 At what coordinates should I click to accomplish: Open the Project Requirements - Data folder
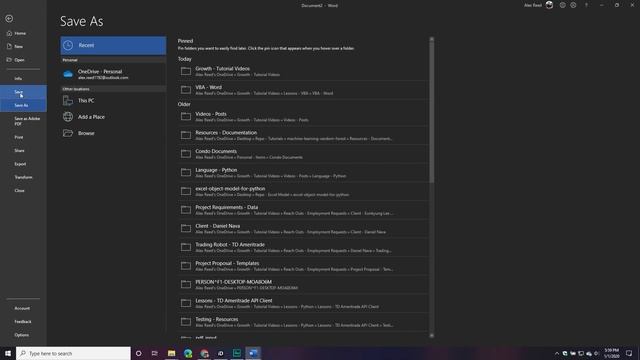303,210
